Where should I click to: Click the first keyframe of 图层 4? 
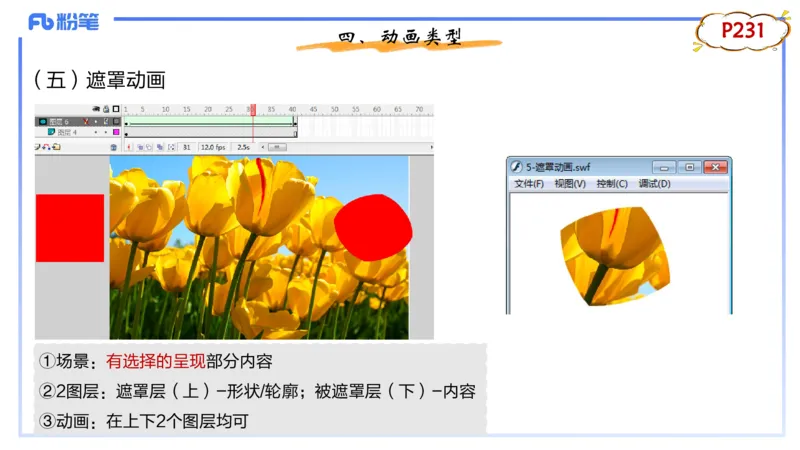[127, 134]
